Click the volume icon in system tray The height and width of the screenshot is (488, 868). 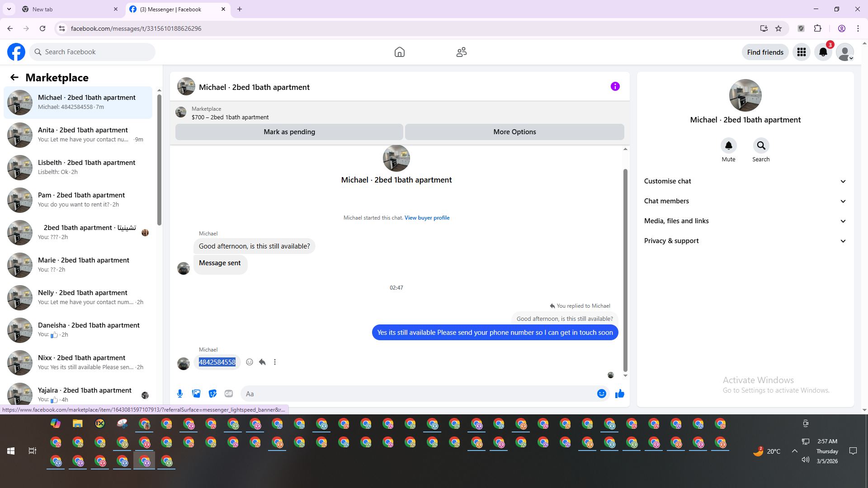tap(805, 460)
